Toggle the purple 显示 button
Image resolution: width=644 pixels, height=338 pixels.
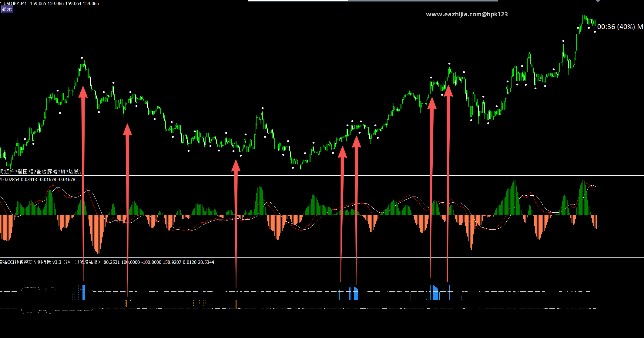[7, 9]
